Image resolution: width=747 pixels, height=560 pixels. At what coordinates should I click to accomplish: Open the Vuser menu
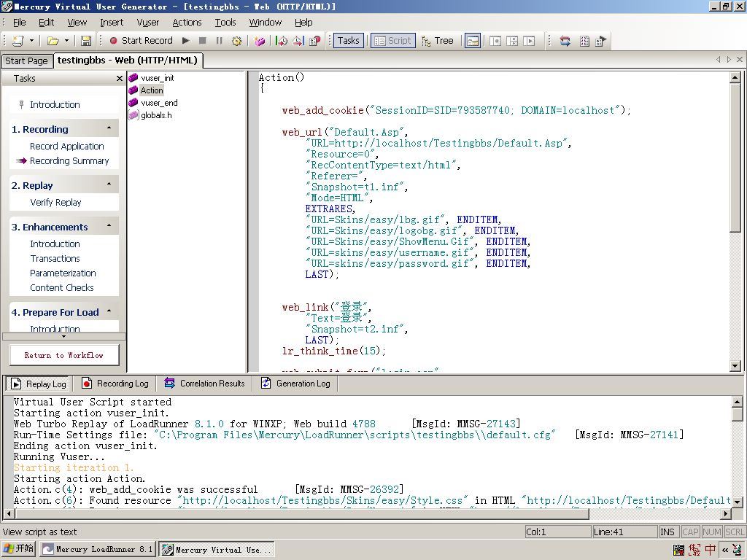point(147,23)
